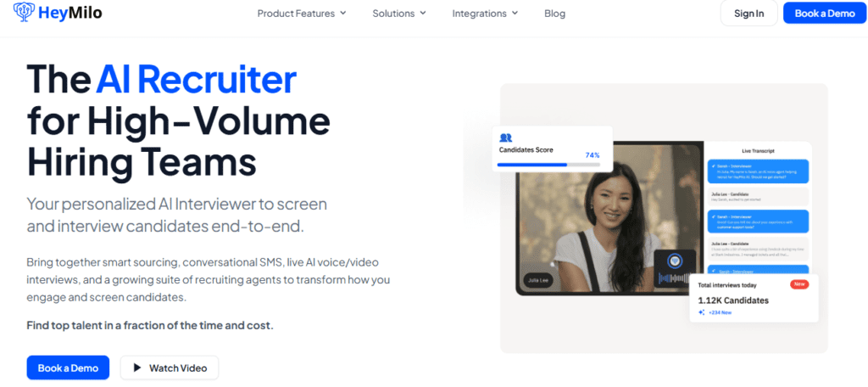Click the AI voice waveform widget

(x=674, y=268)
